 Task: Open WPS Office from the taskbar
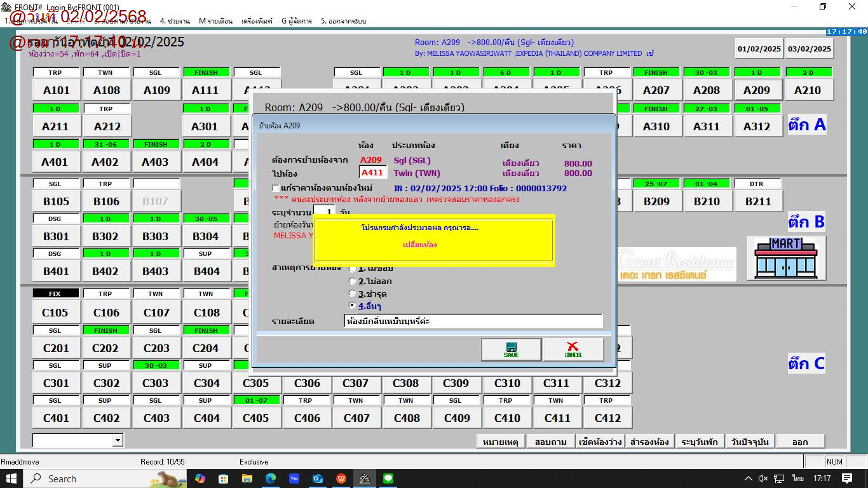click(341, 478)
